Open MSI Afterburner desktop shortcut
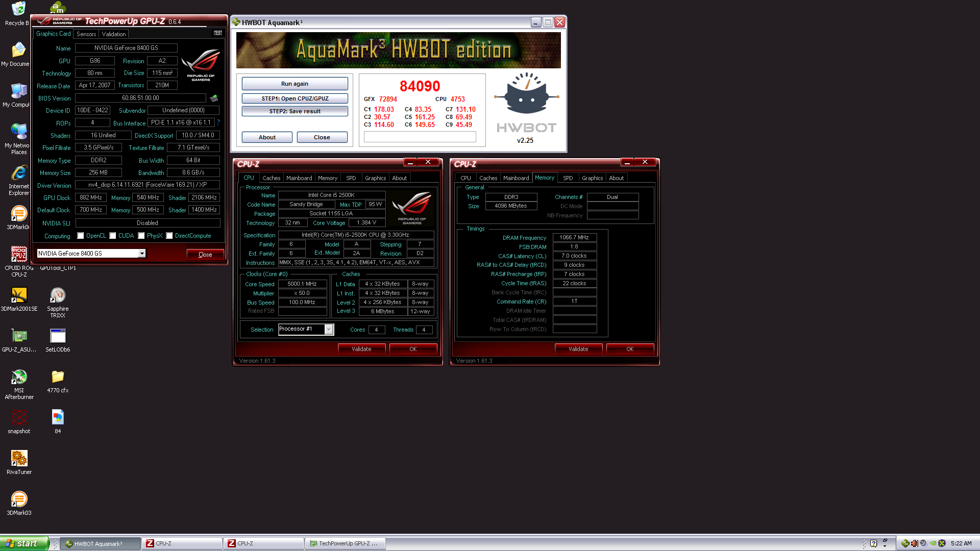980x551 pixels. tap(19, 384)
